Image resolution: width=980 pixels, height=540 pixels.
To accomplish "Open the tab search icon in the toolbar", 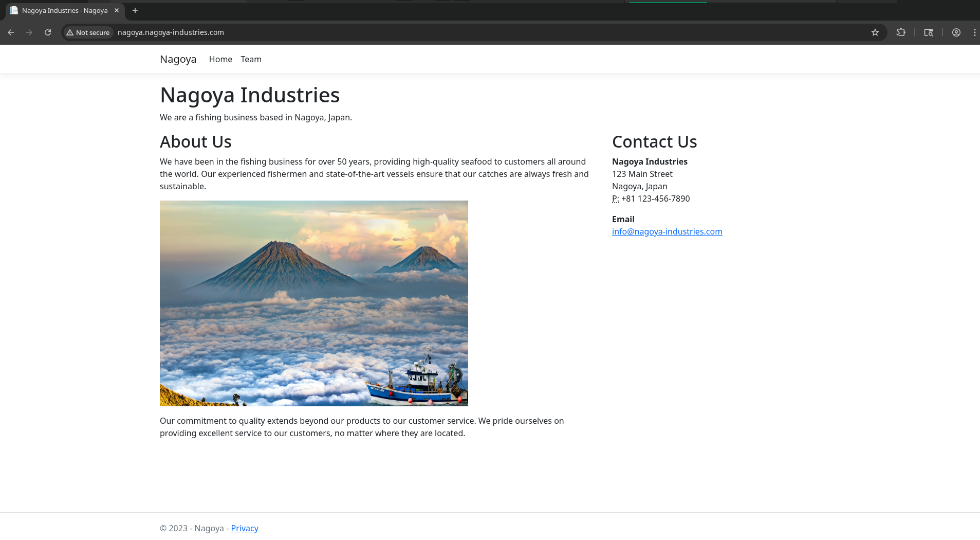I will point(929,32).
